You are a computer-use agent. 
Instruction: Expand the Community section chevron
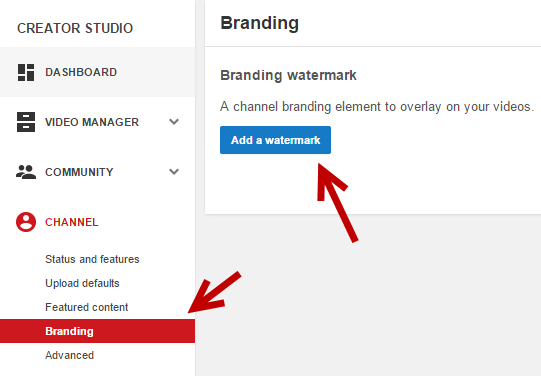pos(174,171)
